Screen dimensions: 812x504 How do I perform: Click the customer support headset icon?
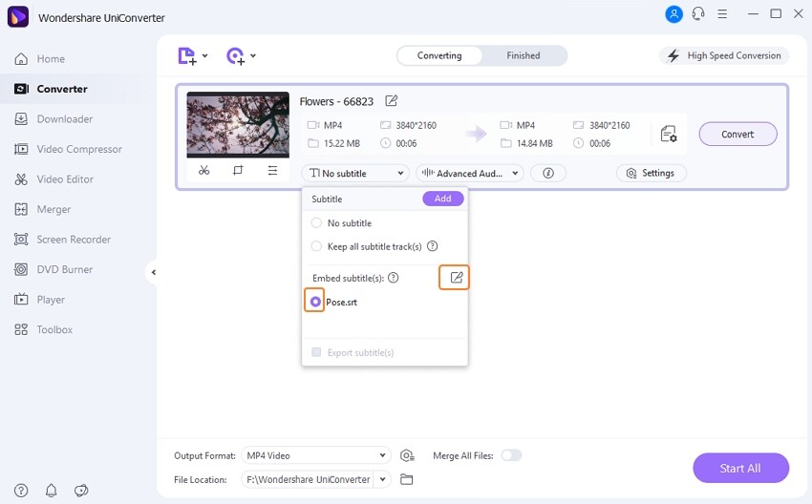(x=698, y=14)
